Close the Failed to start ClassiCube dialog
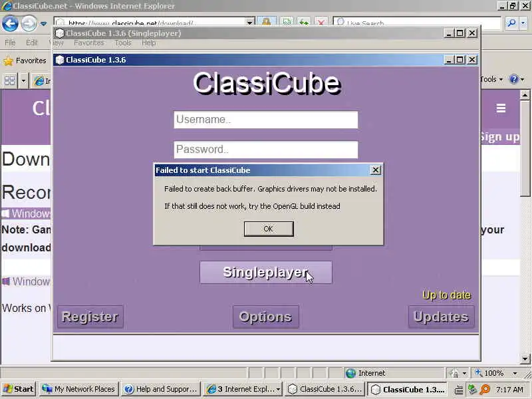 375,170
